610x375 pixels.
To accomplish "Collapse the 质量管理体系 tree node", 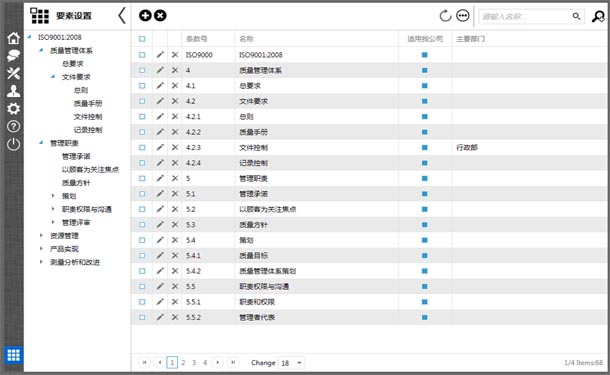I will tap(41, 50).
